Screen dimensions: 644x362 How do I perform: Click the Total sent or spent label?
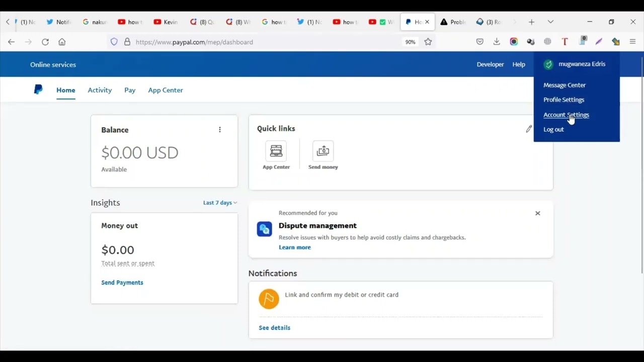click(128, 263)
